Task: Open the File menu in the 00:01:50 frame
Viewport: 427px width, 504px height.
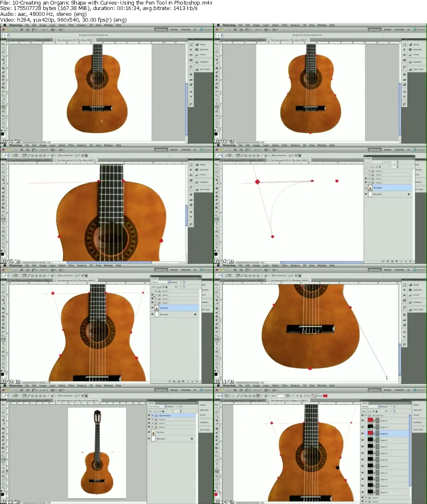Action: coord(27,25)
